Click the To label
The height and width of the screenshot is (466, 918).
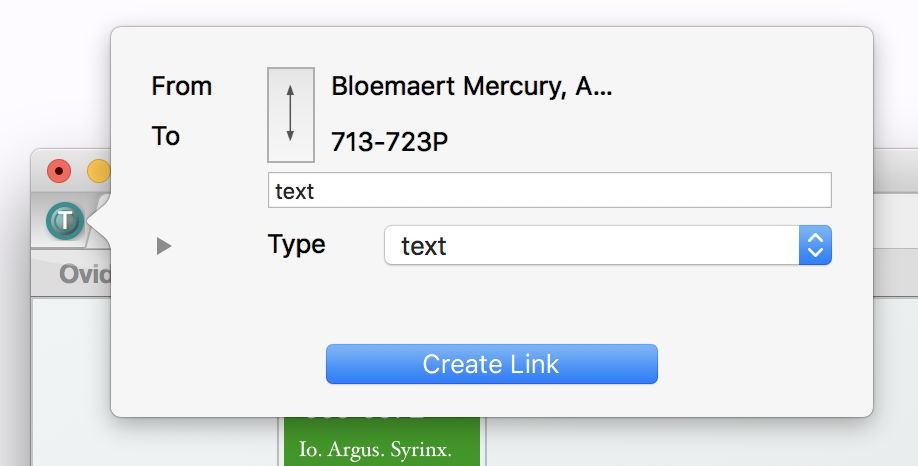pos(166,137)
